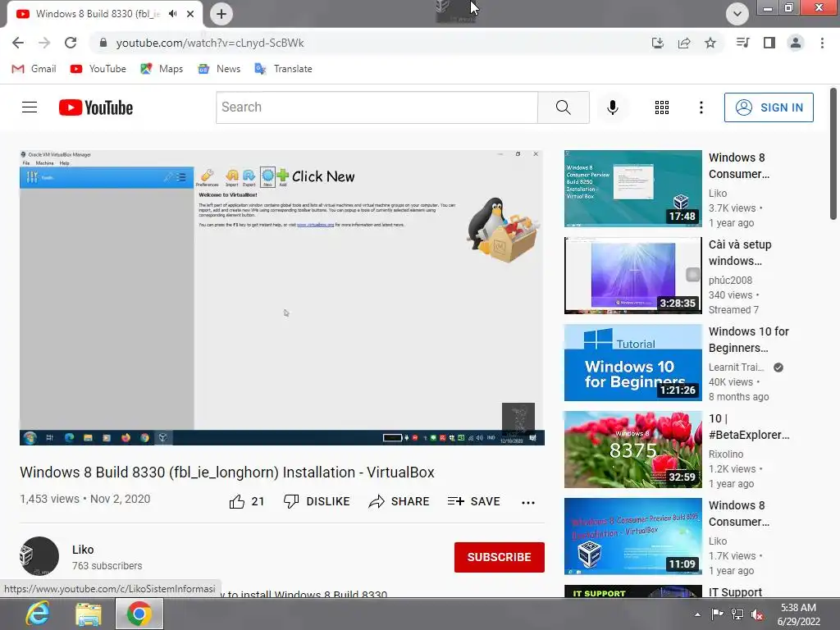Screen dimensions: 840x630
Task: Click the Liko channel avatar
Action: pyautogui.click(x=39, y=556)
